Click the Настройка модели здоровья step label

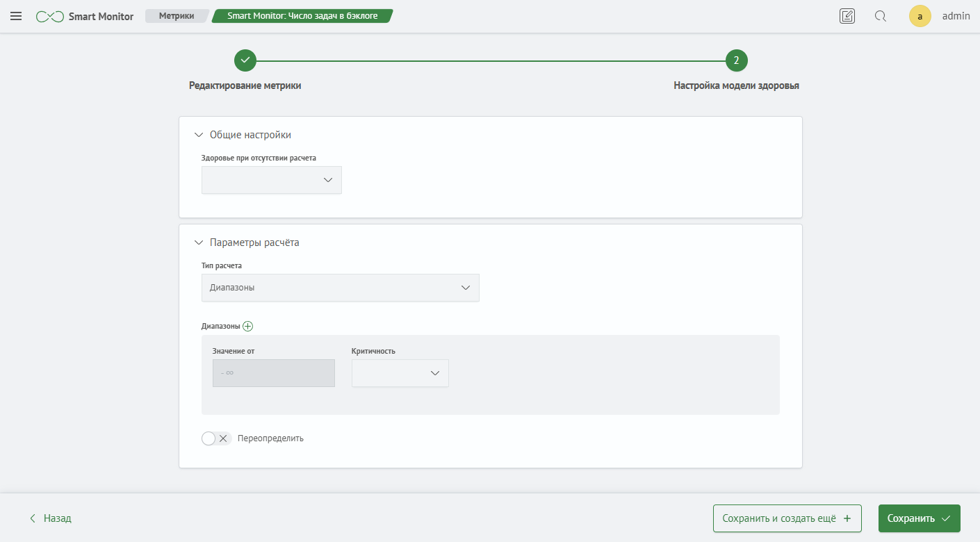736,85
